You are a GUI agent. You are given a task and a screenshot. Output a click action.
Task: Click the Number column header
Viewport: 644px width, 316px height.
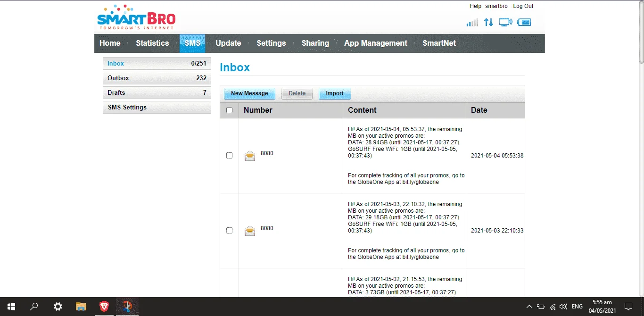[x=291, y=110]
